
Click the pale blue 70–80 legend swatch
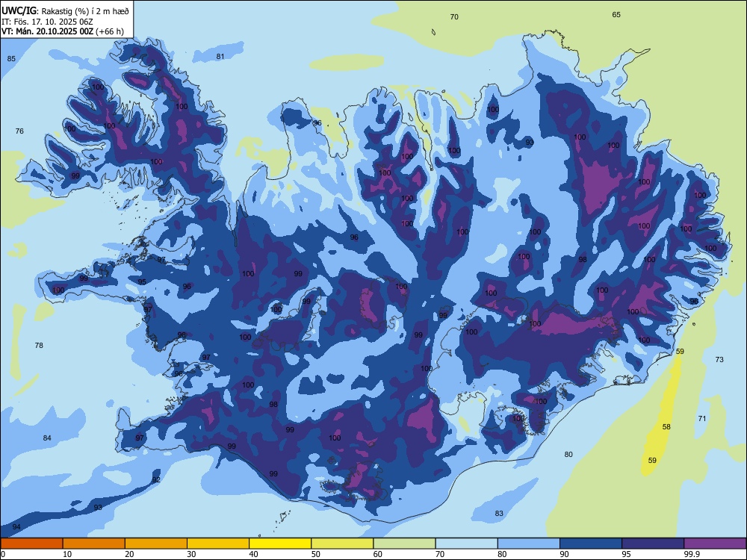click(466, 544)
